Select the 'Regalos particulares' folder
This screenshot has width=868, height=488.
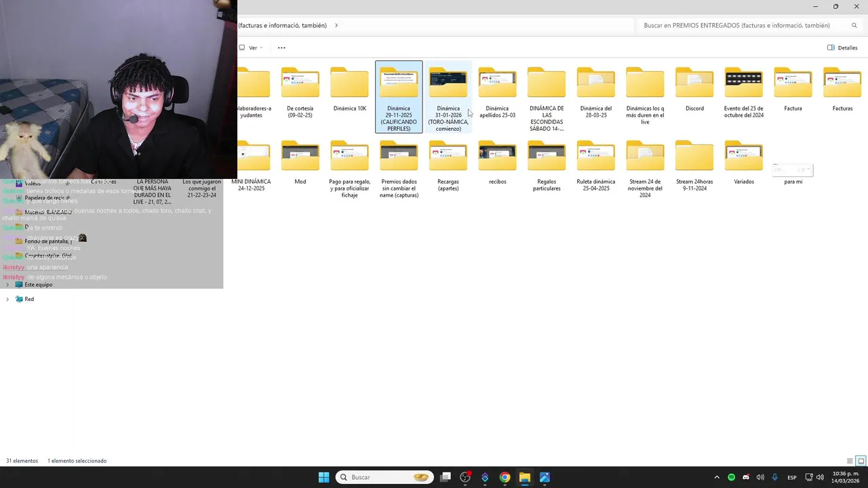tap(547, 166)
